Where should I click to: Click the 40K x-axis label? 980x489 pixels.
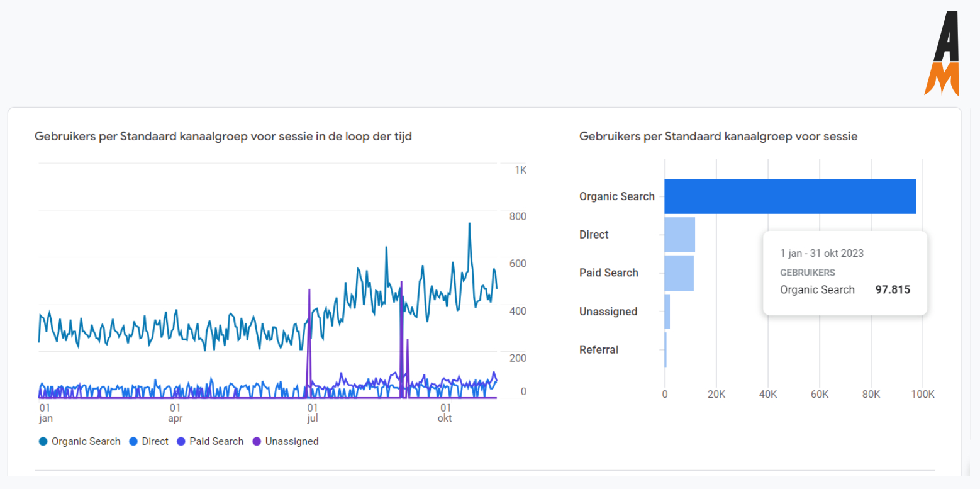[x=768, y=395]
